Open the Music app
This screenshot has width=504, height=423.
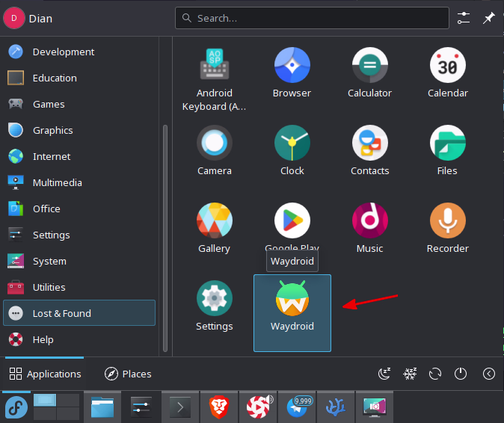pyautogui.click(x=369, y=228)
